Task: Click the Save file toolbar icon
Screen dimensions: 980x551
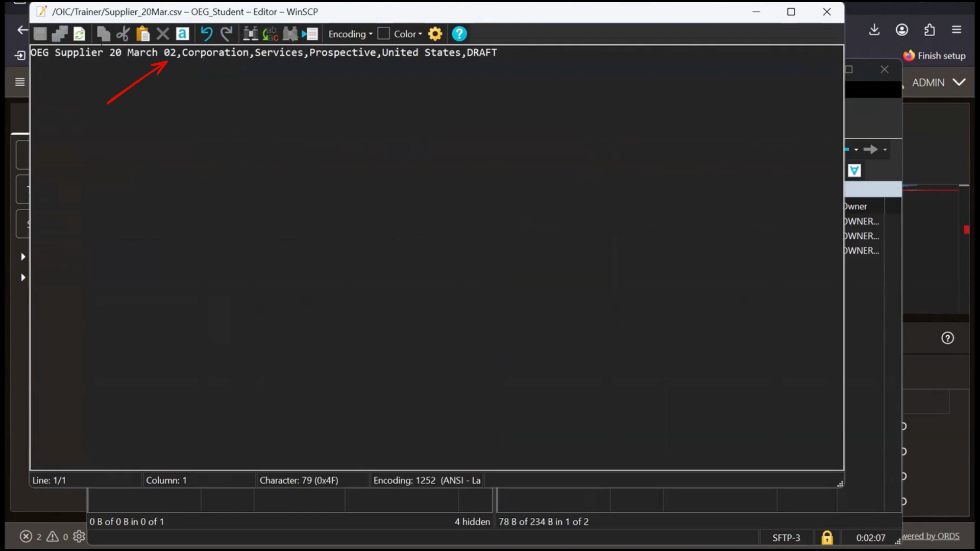Action: 40,34
